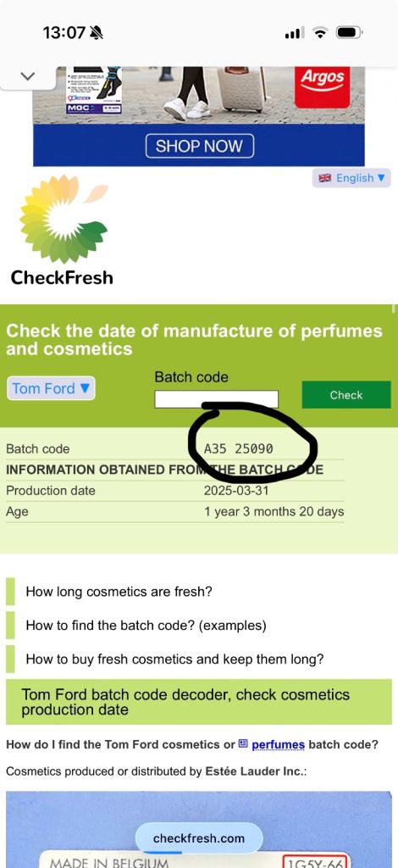398x868 pixels.
Task: Open the Tom Ford brand dropdown
Action: 51,388
